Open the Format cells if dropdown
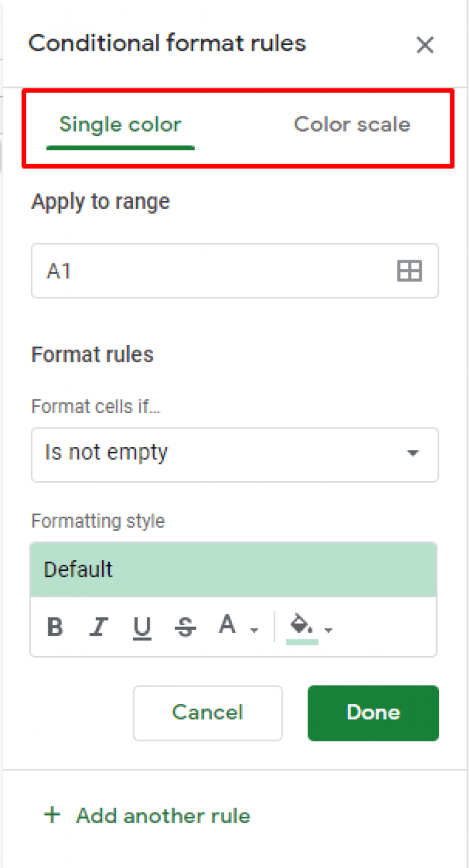This screenshot has width=470, height=868. 235,455
